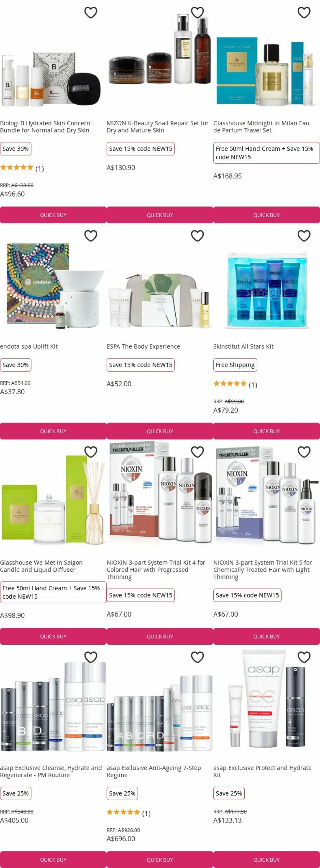Open NIOXIN 3-part System Trial Kit 4 title
The image size is (320, 868).
pos(156,569)
